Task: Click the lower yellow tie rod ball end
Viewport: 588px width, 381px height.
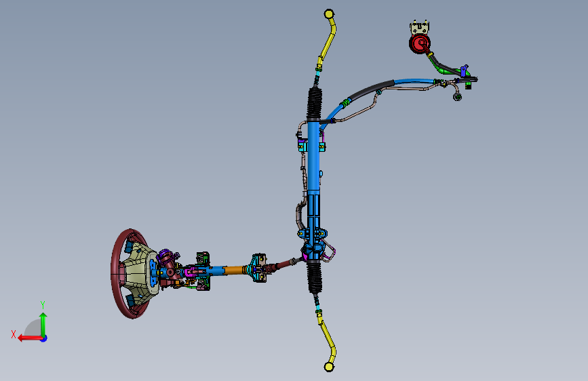Action: pyautogui.click(x=329, y=367)
